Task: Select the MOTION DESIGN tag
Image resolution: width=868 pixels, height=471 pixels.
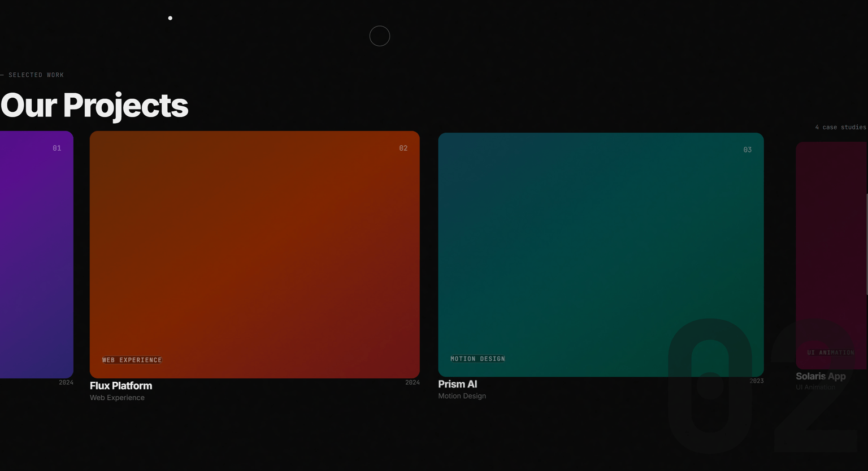Action: pyautogui.click(x=478, y=359)
